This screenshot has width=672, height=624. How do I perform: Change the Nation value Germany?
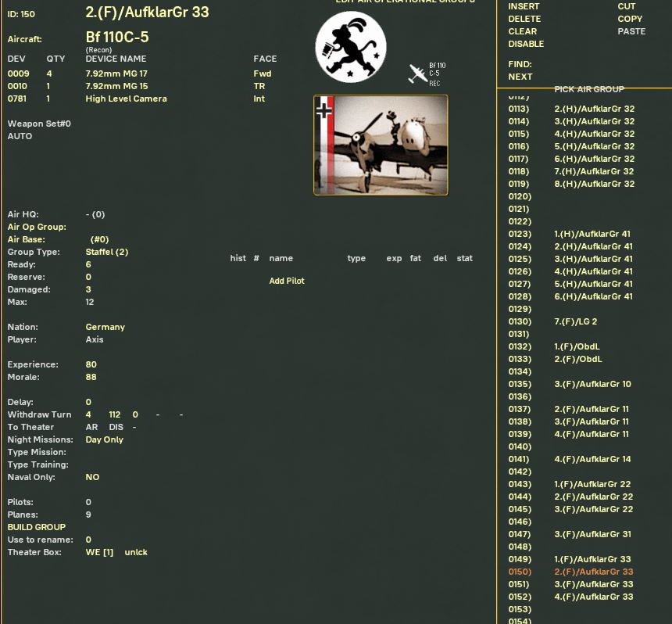point(105,327)
